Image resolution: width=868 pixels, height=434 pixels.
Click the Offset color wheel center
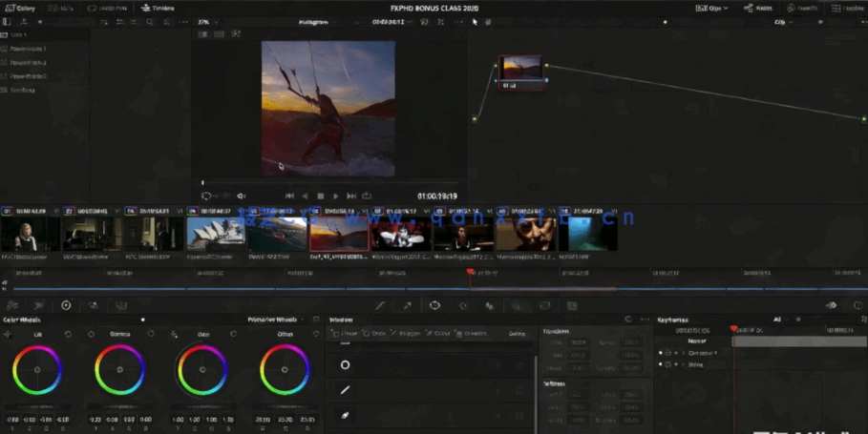(285, 369)
